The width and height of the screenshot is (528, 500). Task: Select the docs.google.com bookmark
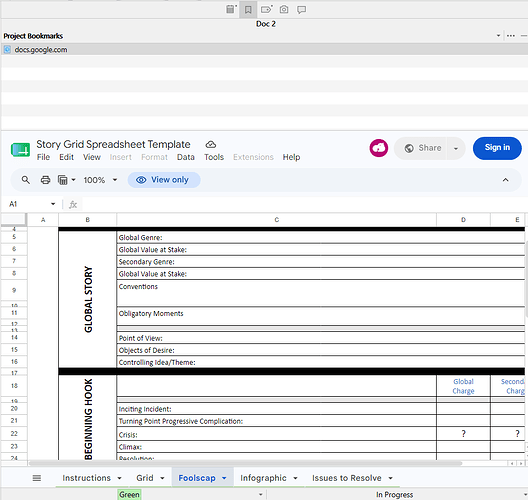[x=41, y=50]
